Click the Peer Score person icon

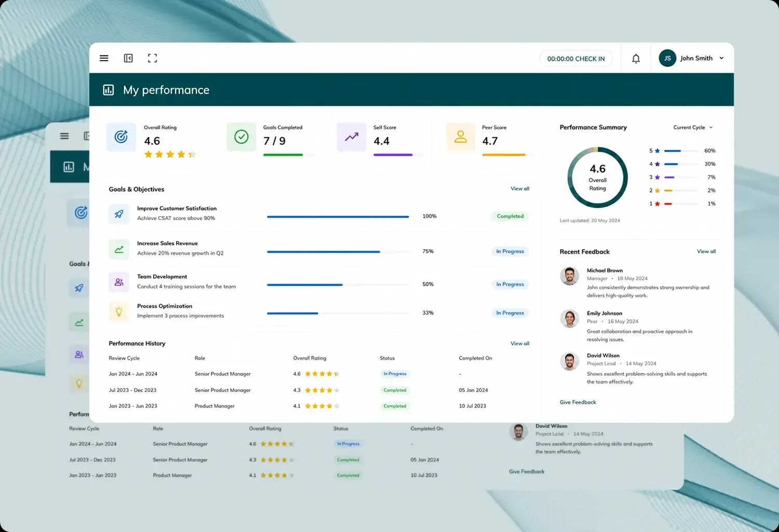pos(461,137)
